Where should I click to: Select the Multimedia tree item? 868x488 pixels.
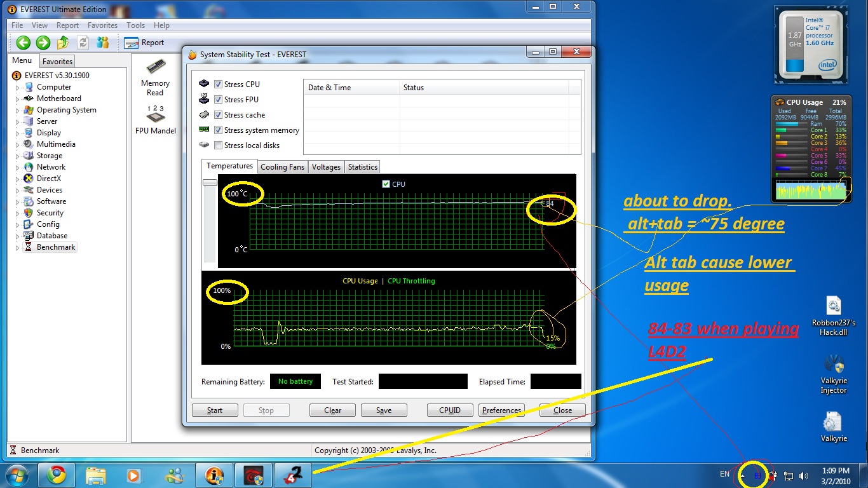tap(56, 144)
